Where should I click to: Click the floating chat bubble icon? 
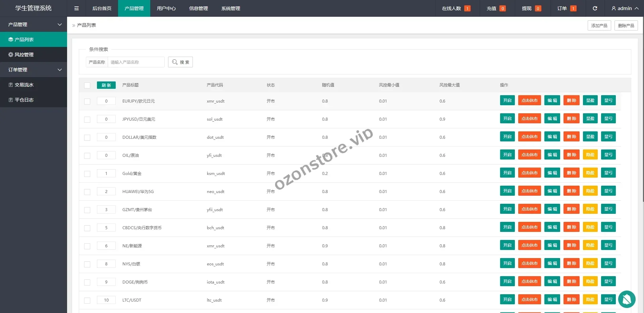click(627, 299)
